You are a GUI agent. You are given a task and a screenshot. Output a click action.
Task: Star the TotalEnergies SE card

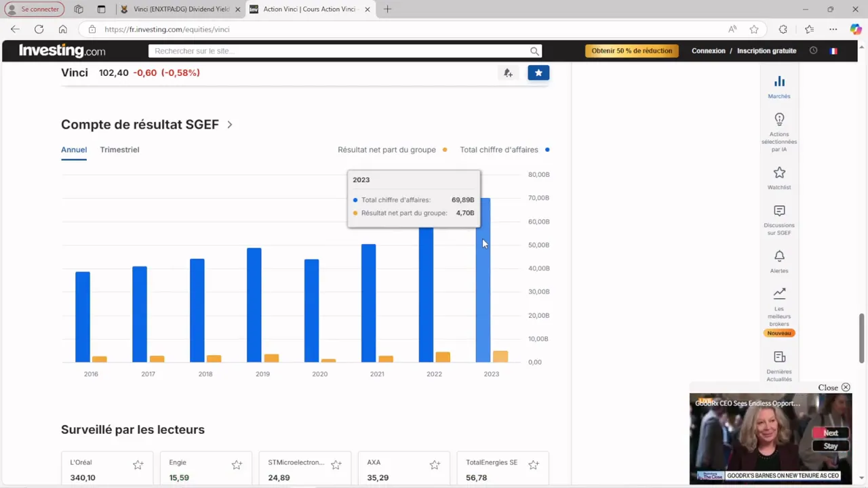tap(534, 465)
